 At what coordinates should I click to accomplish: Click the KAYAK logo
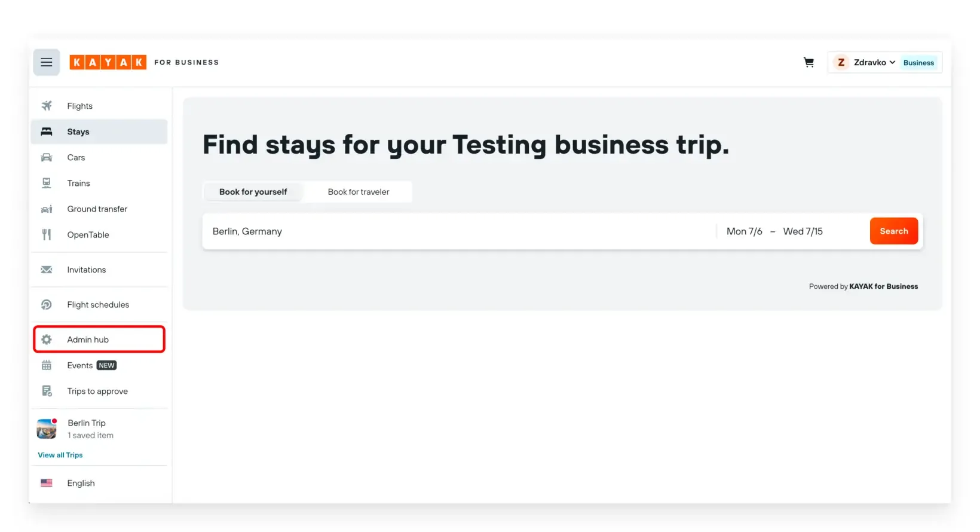(x=108, y=62)
